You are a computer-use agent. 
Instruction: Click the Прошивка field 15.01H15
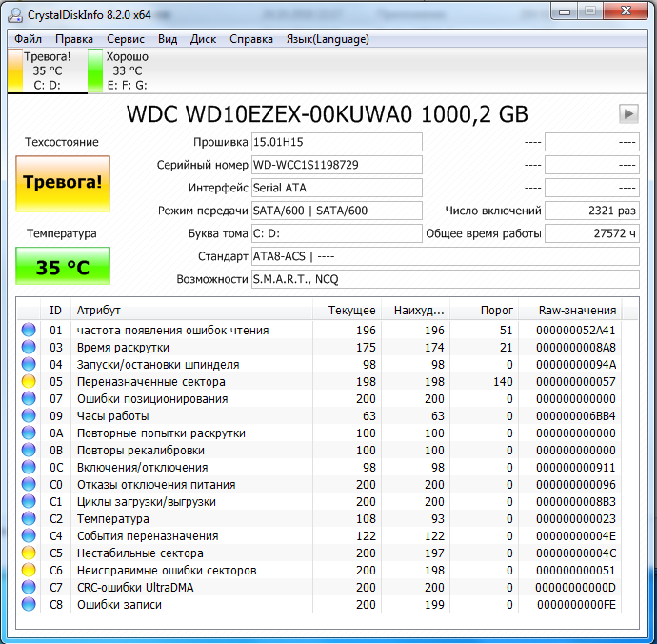(x=336, y=142)
